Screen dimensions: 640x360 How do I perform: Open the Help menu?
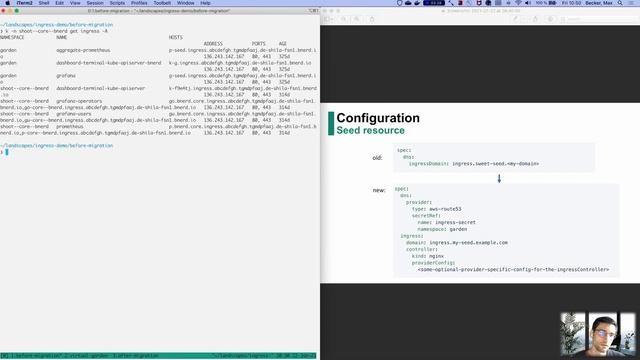point(205,3)
